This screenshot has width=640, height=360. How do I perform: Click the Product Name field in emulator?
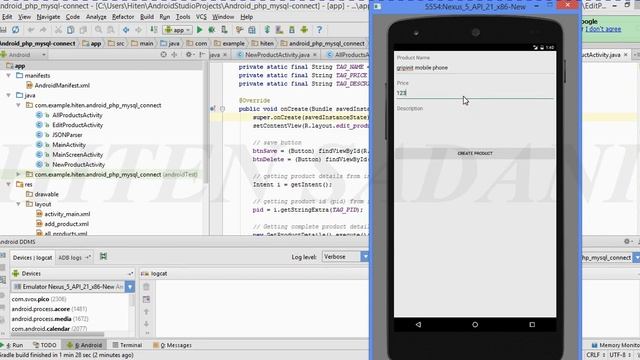pos(475,68)
